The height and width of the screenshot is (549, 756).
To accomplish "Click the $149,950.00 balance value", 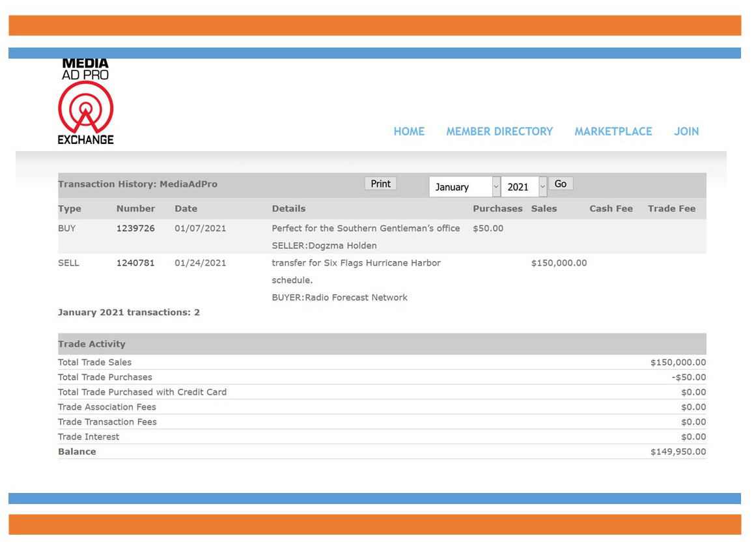I will pos(678,452).
